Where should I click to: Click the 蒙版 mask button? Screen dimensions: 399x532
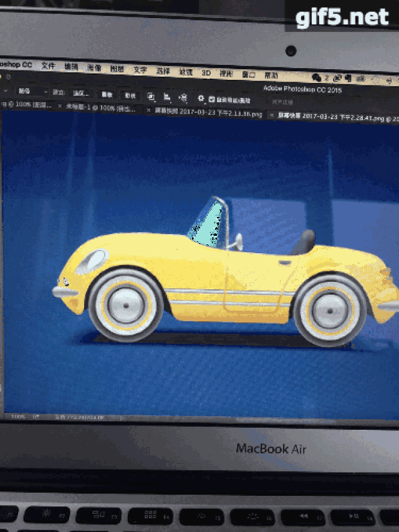coord(107,95)
